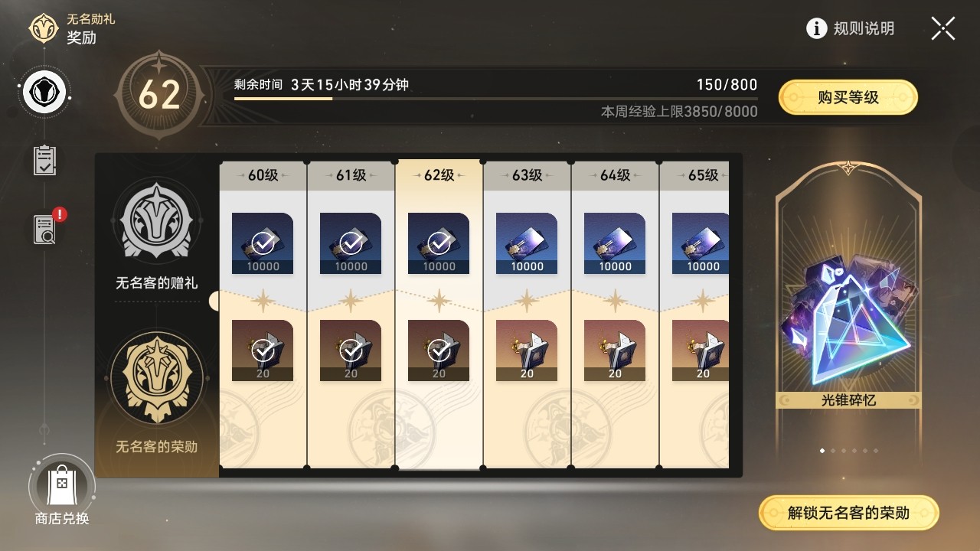Select the level 64 premium book reward
The image size is (980, 551).
point(615,350)
